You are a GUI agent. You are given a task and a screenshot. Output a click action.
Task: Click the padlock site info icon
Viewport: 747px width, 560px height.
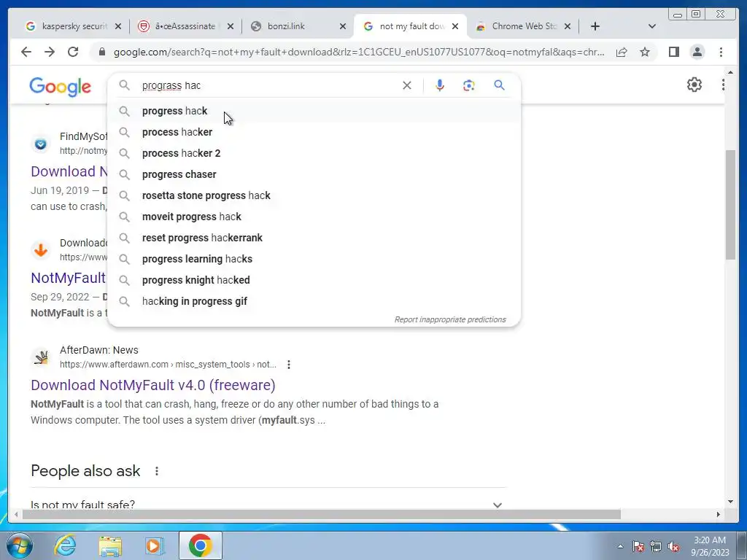click(x=101, y=52)
